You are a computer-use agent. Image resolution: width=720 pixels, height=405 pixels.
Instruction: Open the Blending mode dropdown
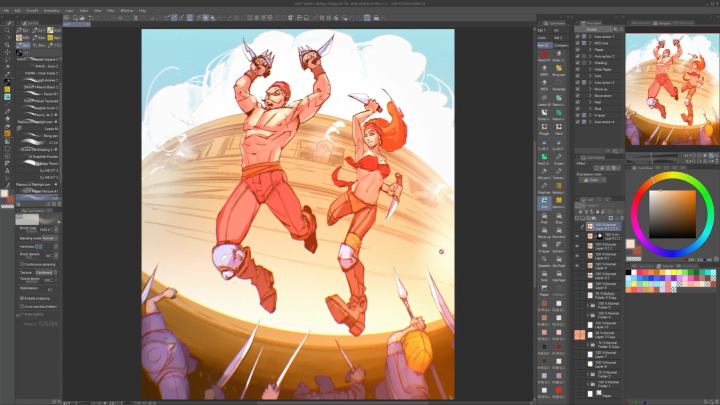[x=50, y=238]
